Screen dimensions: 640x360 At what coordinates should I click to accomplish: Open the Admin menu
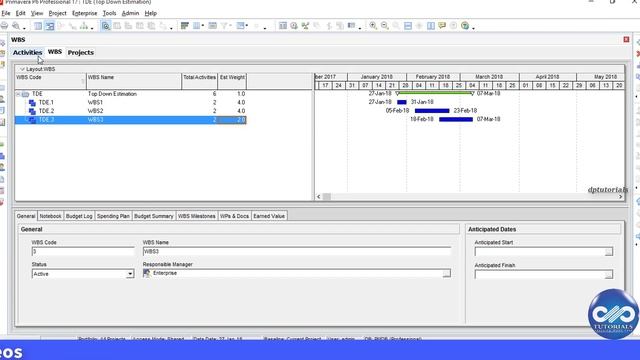(130, 13)
